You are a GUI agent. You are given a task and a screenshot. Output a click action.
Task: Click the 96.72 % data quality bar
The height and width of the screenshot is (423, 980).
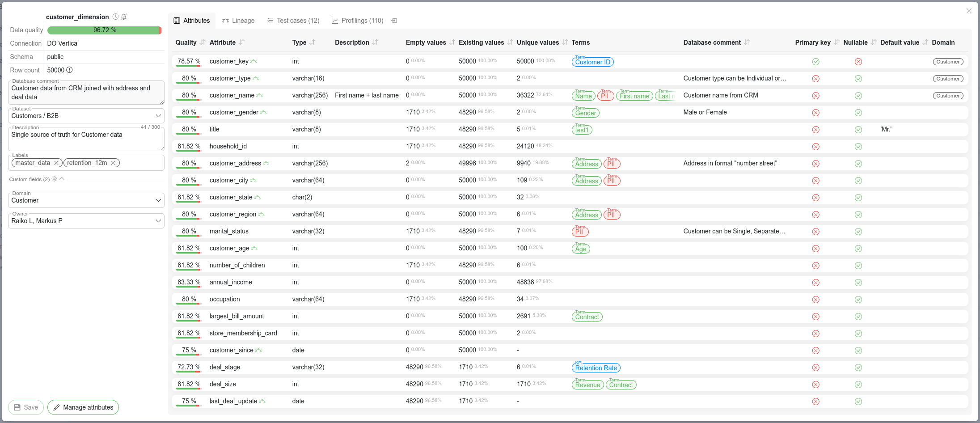(104, 30)
